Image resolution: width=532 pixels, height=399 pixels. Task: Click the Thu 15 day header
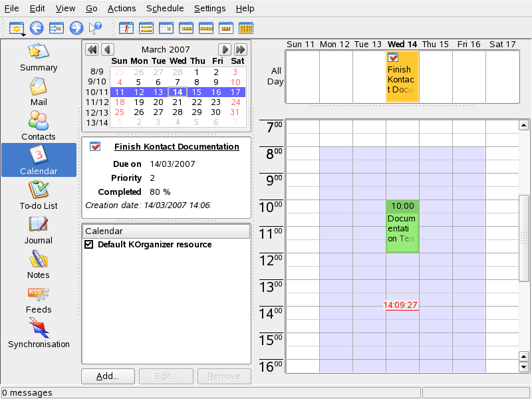click(436, 45)
